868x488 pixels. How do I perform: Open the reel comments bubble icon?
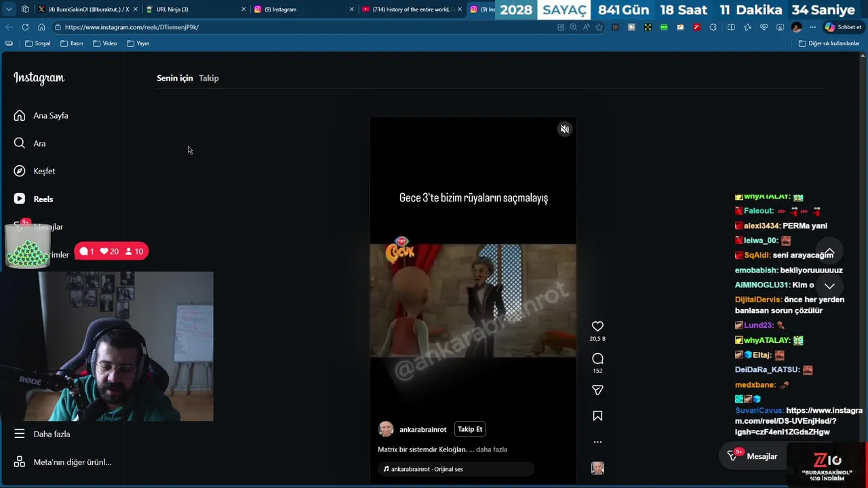597,359
